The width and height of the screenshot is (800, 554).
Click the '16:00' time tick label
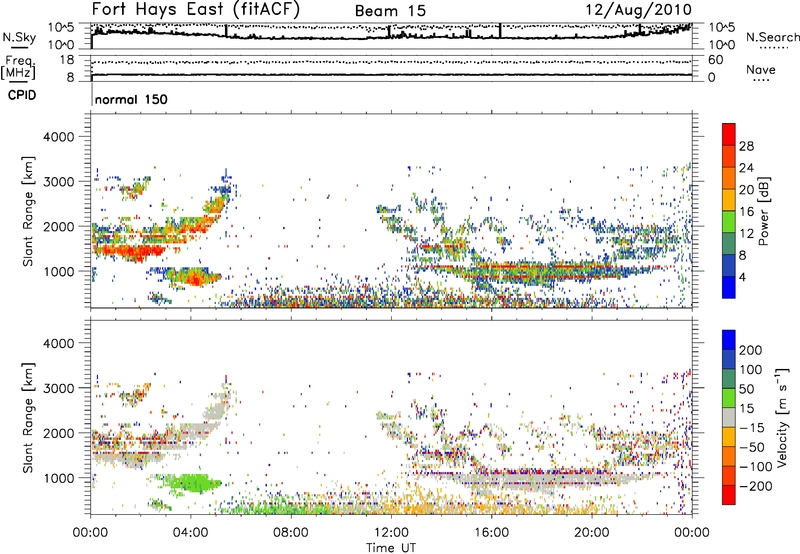[491, 533]
